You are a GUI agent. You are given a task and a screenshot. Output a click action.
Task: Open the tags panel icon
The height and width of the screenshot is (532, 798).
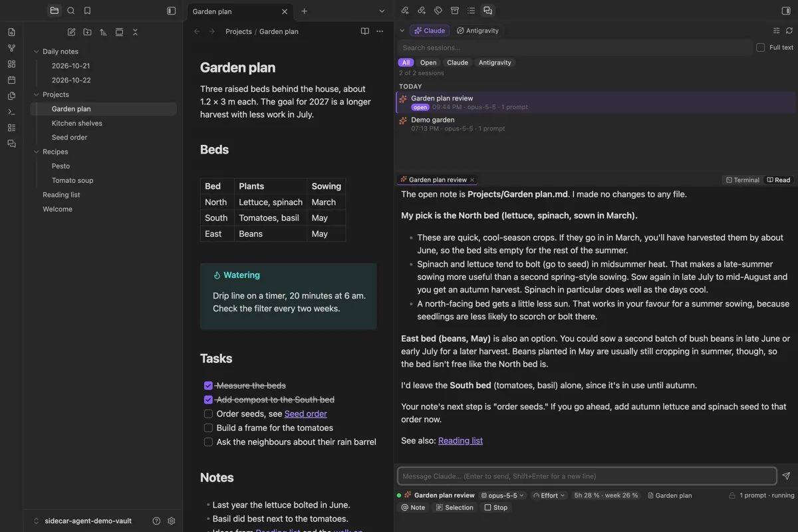click(438, 11)
